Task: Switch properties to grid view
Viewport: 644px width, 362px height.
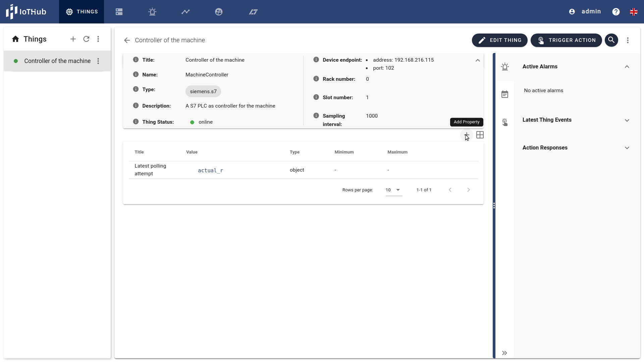Action: (480, 135)
